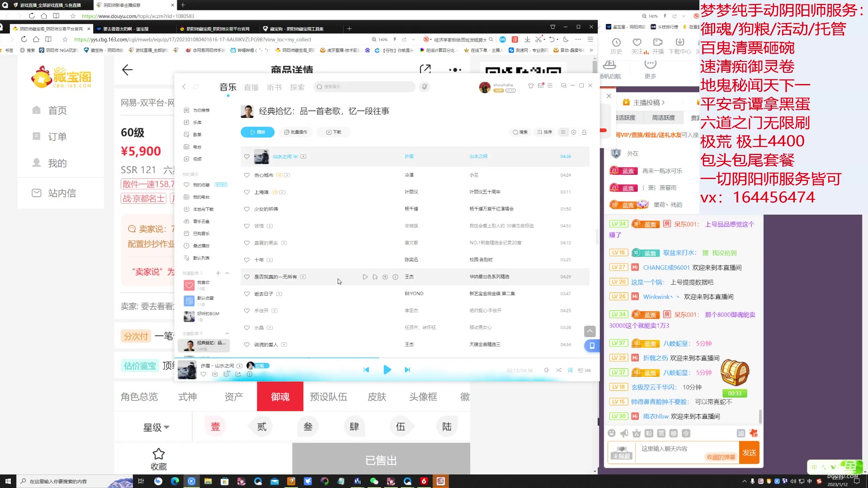Switch to 探索 tab in music player
Image resolution: width=868 pixels, height=488 pixels.
(x=297, y=88)
